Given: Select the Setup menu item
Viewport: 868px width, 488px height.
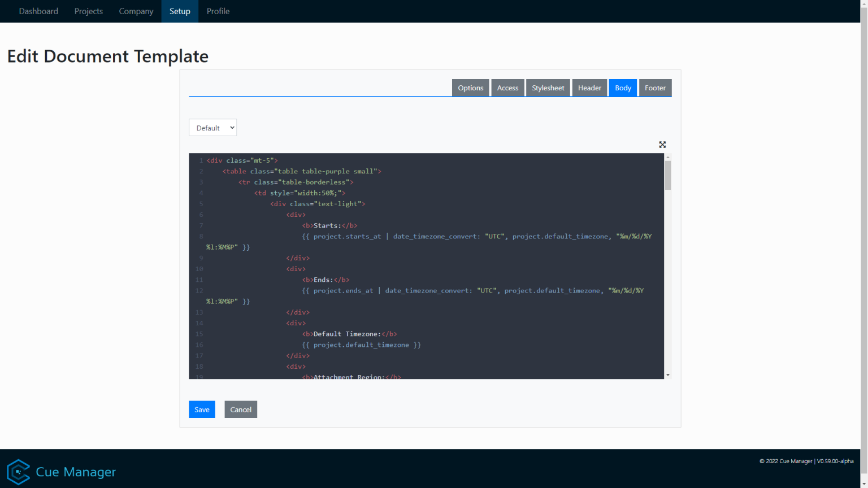Looking at the screenshot, I should point(180,11).
